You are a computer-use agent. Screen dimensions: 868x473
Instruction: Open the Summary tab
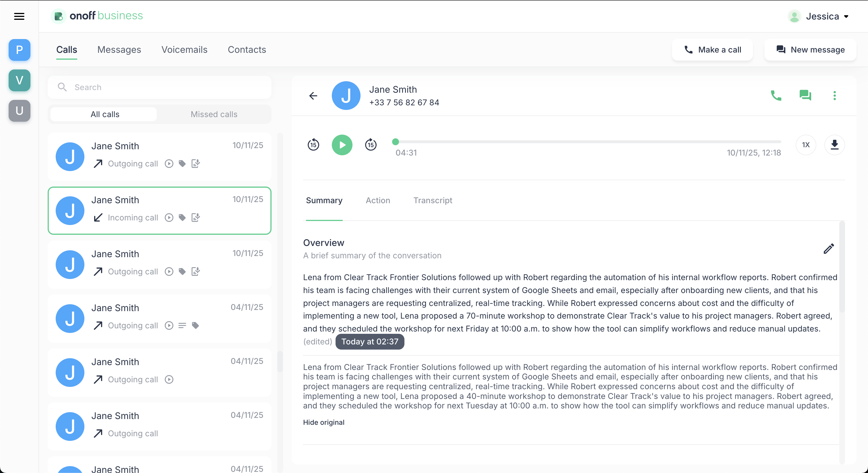tap(324, 200)
